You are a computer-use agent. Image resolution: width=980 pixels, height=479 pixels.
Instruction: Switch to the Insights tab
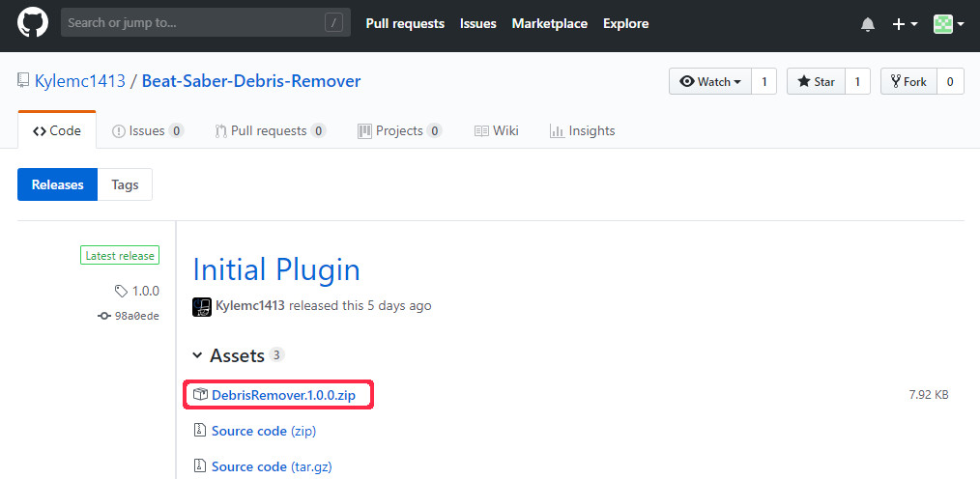(x=583, y=130)
